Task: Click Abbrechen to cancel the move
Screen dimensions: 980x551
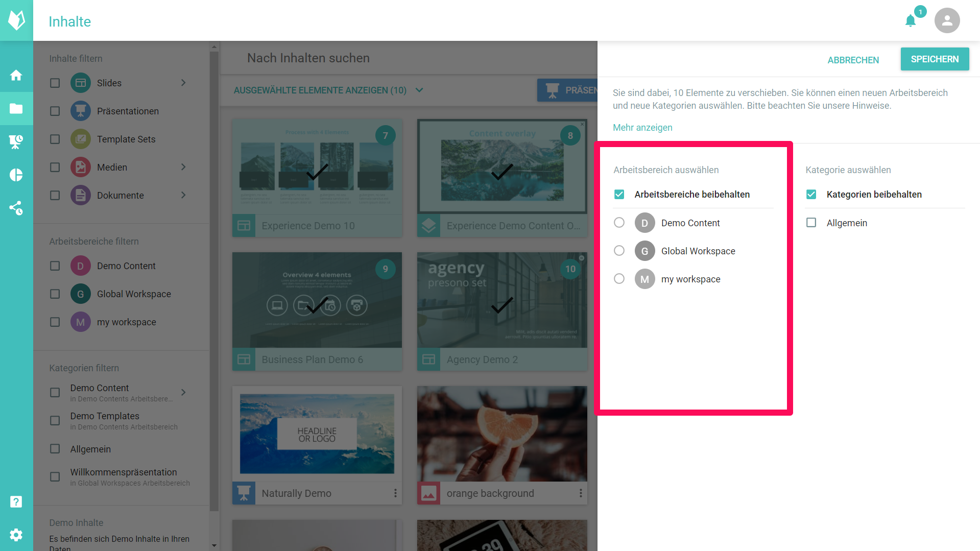Action: (853, 60)
